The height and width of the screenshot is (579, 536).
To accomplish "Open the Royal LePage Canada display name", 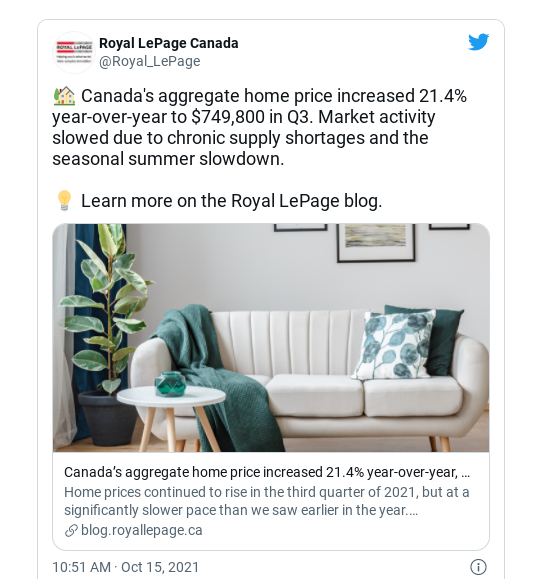I will click(x=169, y=43).
